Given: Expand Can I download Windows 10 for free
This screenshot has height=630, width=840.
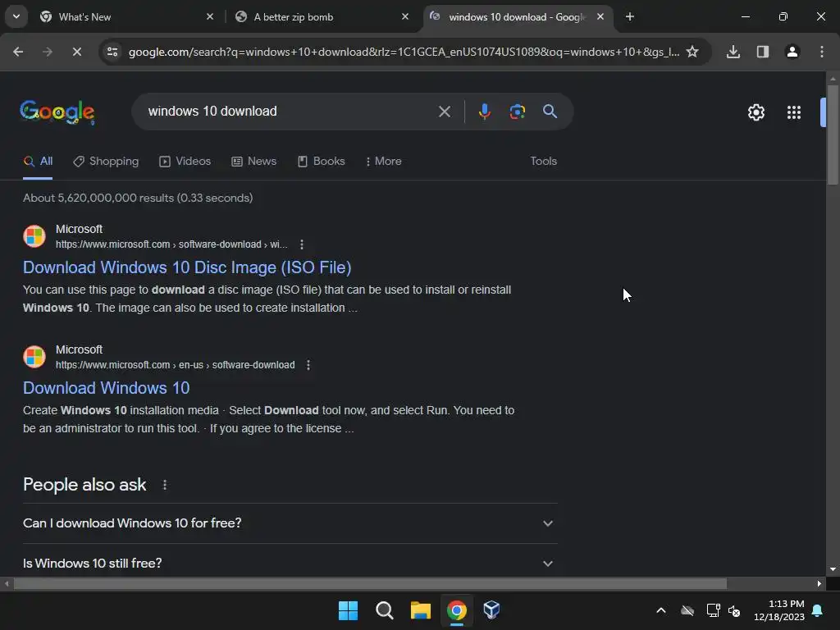Looking at the screenshot, I should click(290, 523).
